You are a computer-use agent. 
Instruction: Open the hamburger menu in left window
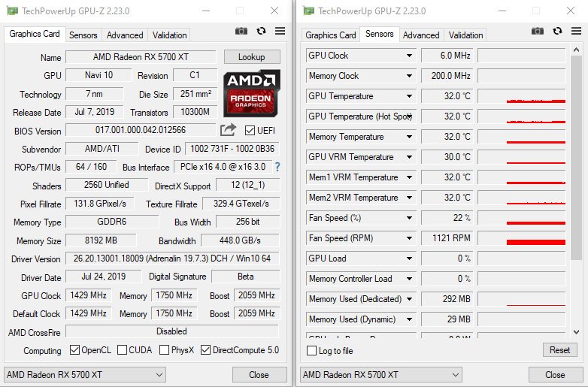point(280,31)
